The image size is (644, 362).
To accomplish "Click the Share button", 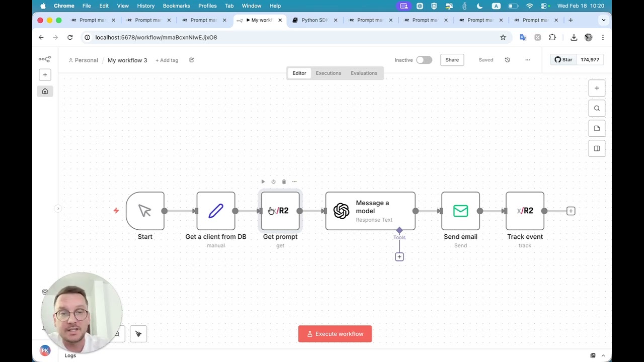I will [452, 60].
